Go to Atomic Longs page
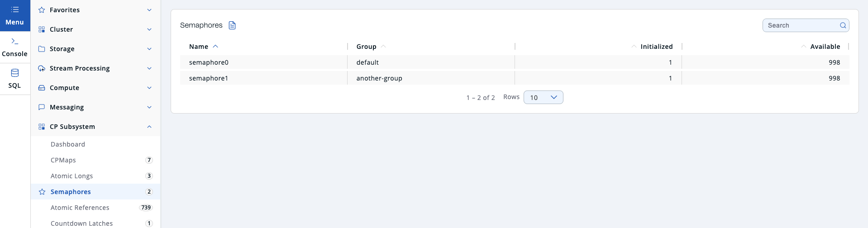The height and width of the screenshot is (228, 868). click(72, 176)
